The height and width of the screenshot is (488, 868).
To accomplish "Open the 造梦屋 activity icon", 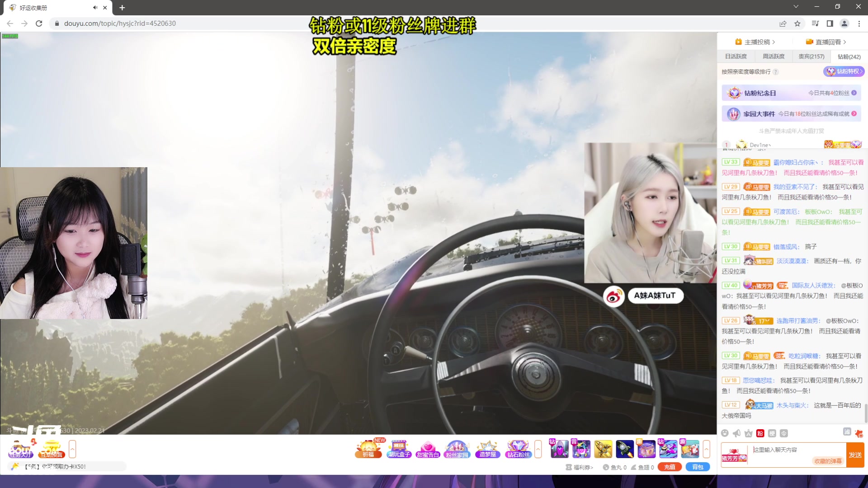I will (487, 449).
